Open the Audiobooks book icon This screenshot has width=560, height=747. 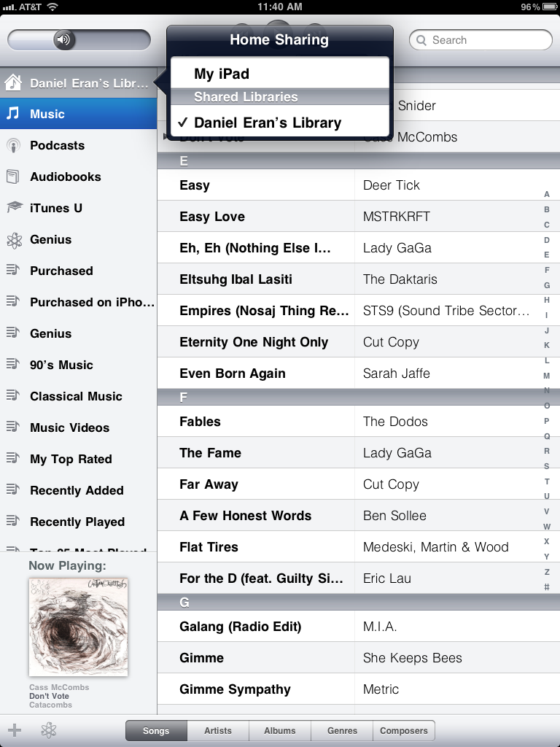[x=13, y=177]
